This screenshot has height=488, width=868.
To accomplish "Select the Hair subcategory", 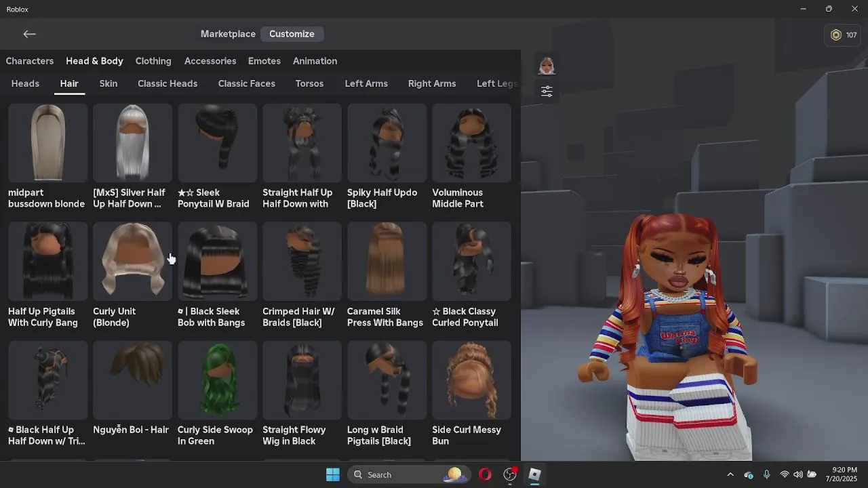I will tap(69, 83).
